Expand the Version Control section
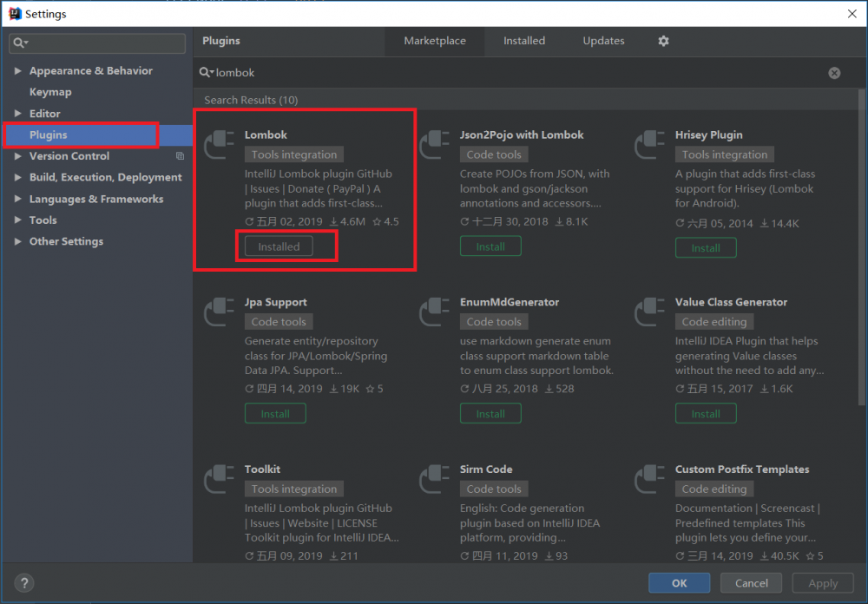The height and width of the screenshot is (604, 868). click(x=17, y=156)
